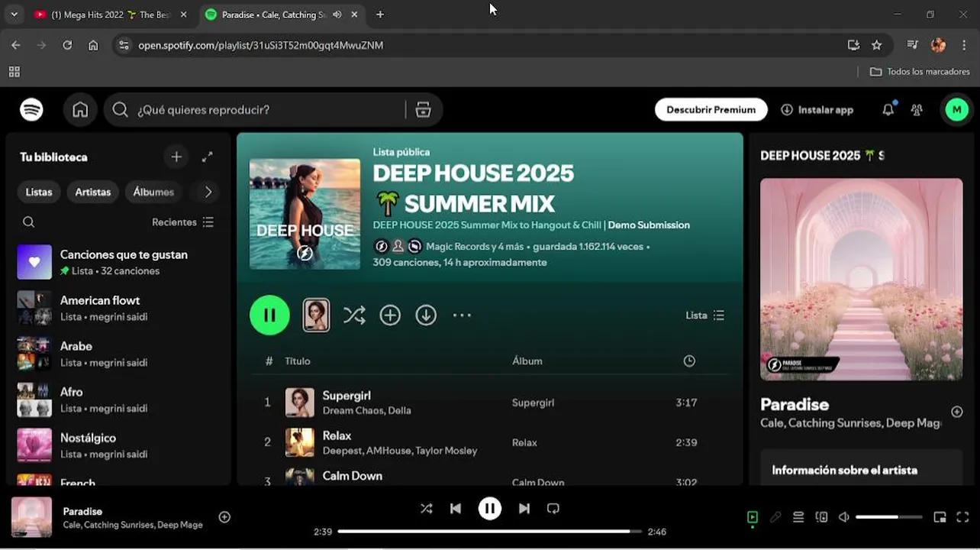Image resolution: width=980 pixels, height=550 pixels.
Task: Open Todos los marcadores folder
Action: (920, 71)
